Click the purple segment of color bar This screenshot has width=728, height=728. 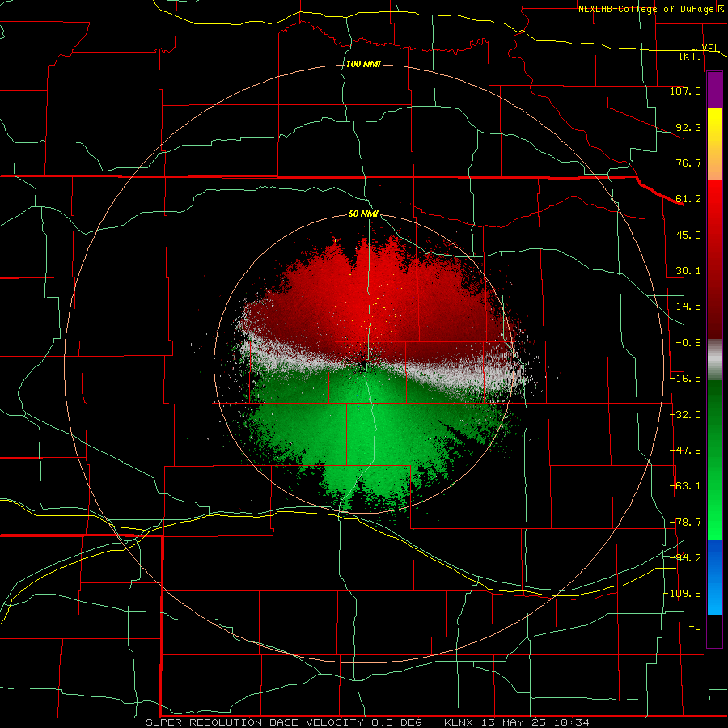[714, 90]
